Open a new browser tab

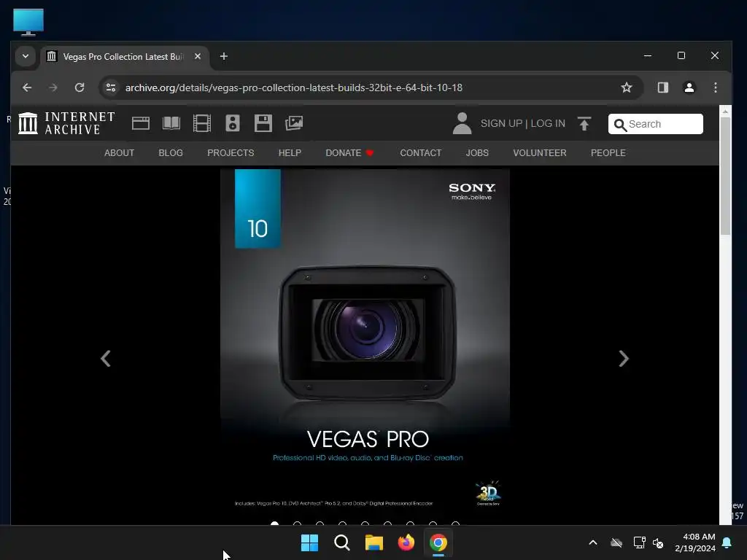point(223,57)
